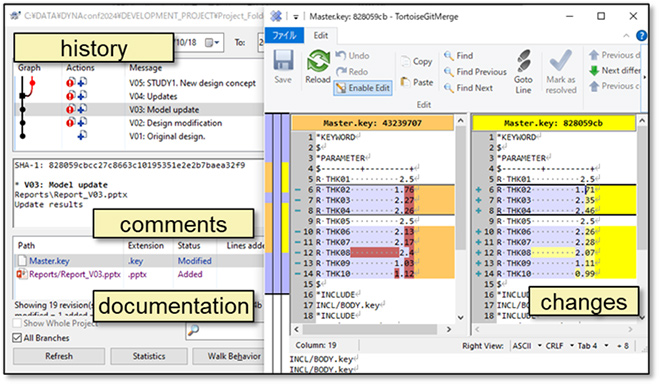Copy with the ribbon Copy icon
660x385 pixels.
coord(405,61)
